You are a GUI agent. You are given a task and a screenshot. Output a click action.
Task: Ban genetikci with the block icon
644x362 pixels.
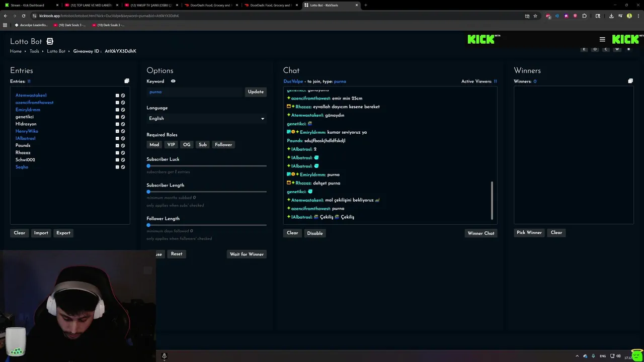pos(123,117)
